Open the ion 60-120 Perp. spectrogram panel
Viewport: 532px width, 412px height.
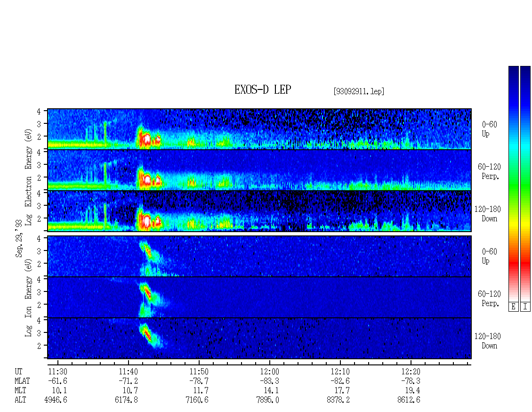pyautogui.click(x=259, y=297)
